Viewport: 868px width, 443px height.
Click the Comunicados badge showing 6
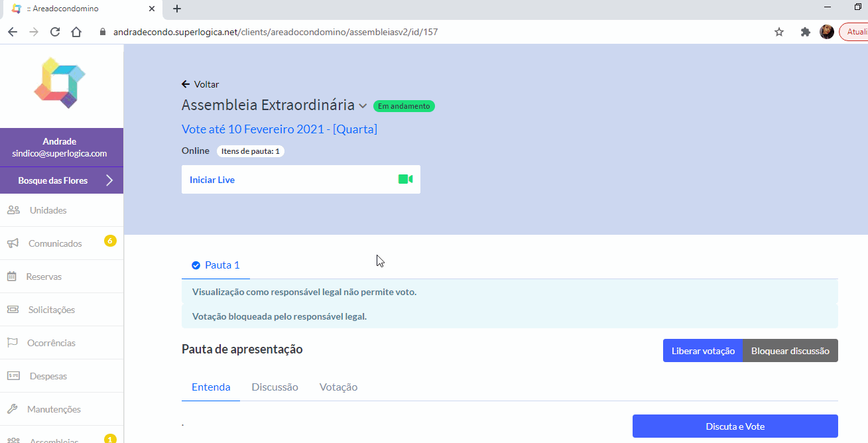(x=110, y=240)
